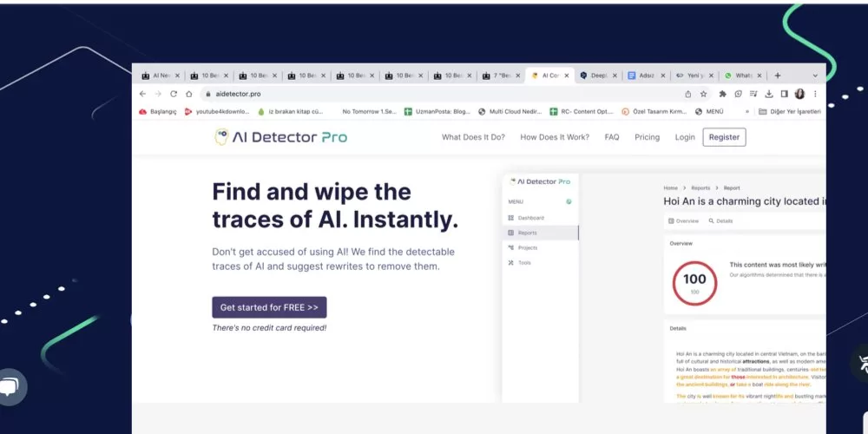Open the MENÜ bookmark
Image resolution: width=868 pixels, height=434 pixels.
(x=709, y=111)
